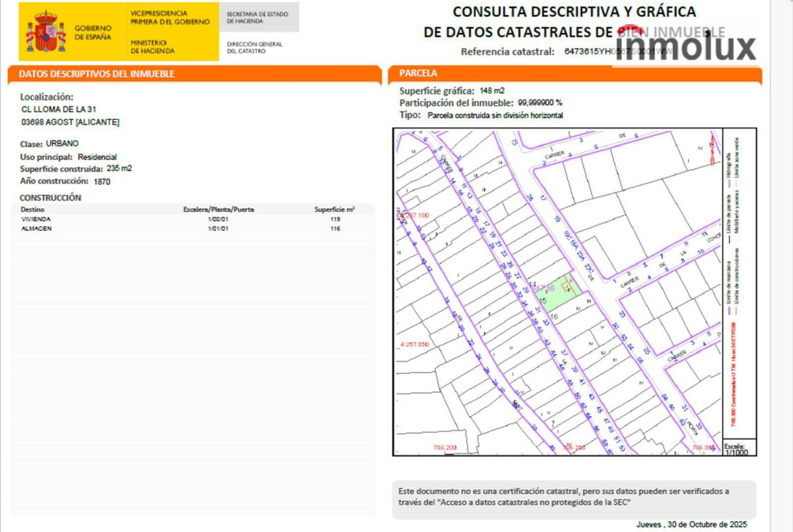The height and width of the screenshot is (532, 793).
Task: Click the ALMACEN row in construction table
Action: (37, 229)
